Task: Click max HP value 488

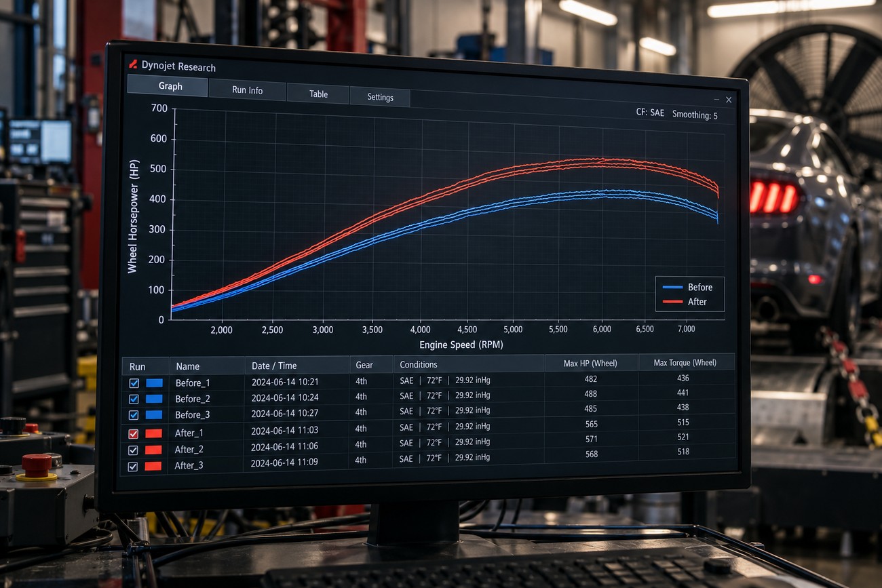Action: [x=591, y=394]
